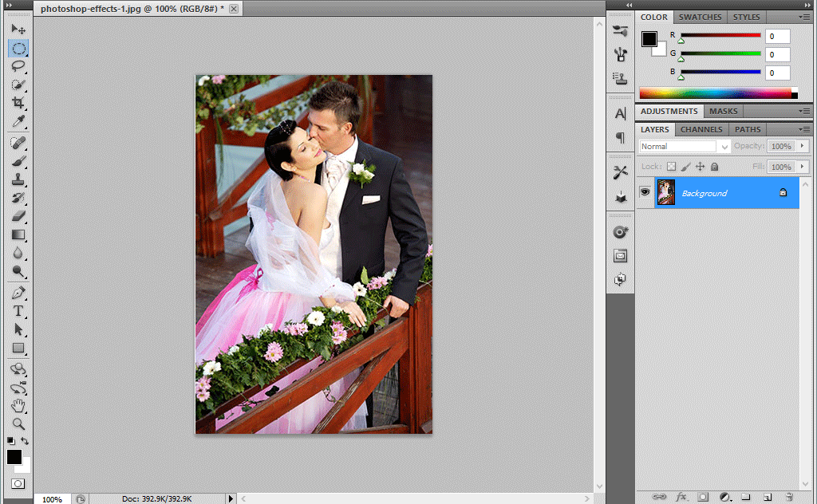Select the 3D Orbit camera tool
Screen dimensions: 817x504
(18, 388)
